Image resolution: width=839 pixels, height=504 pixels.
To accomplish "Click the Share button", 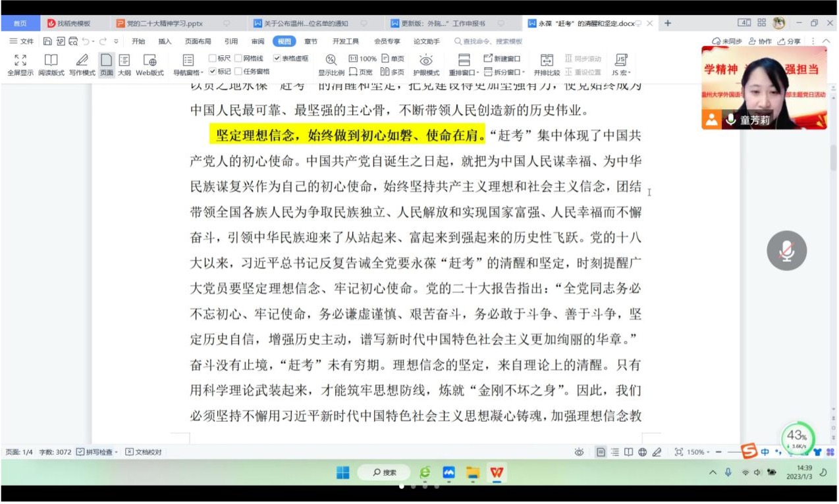I will pos(789,41).
